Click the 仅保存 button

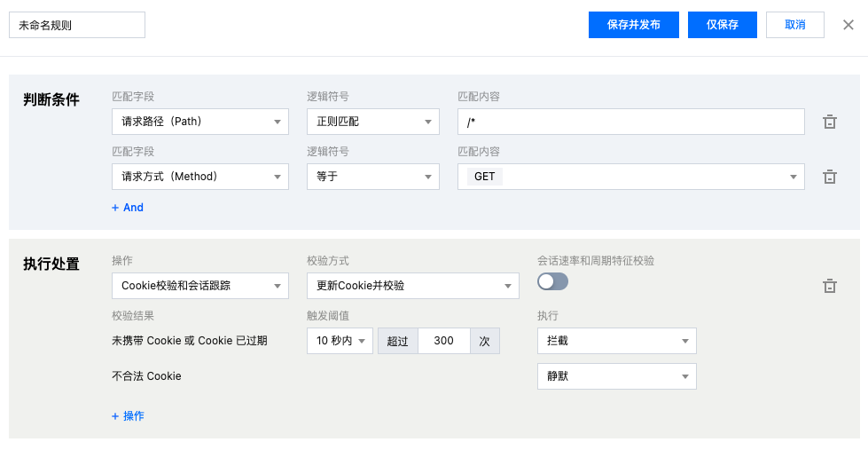pyautogui.click(x=722, y=25)
